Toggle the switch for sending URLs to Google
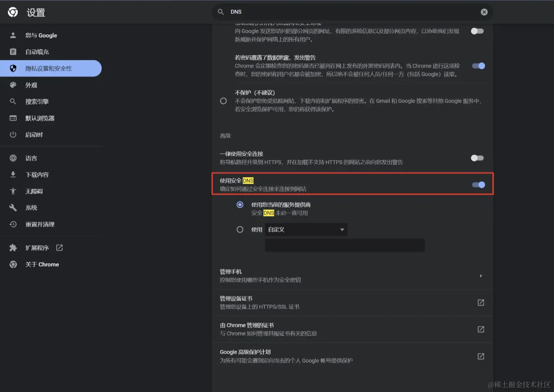Image resolution: width=554 pixels, height=392 pixels. coord(477,31)
